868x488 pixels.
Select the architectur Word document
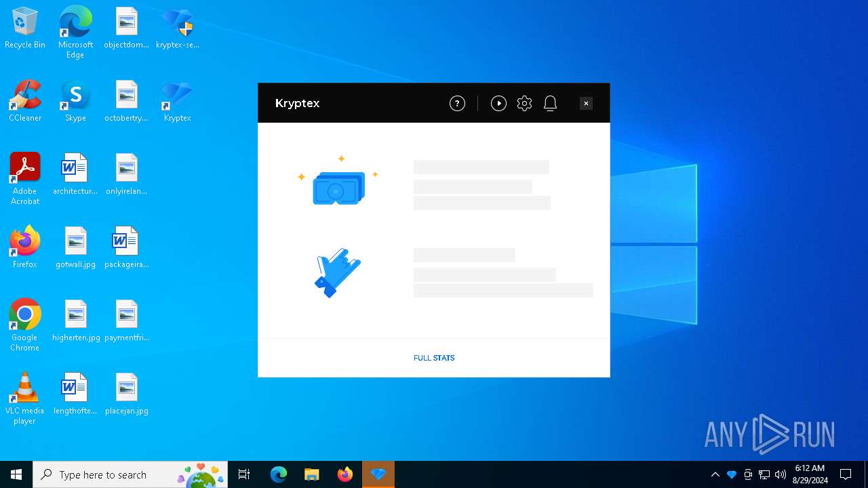[75, 175]
